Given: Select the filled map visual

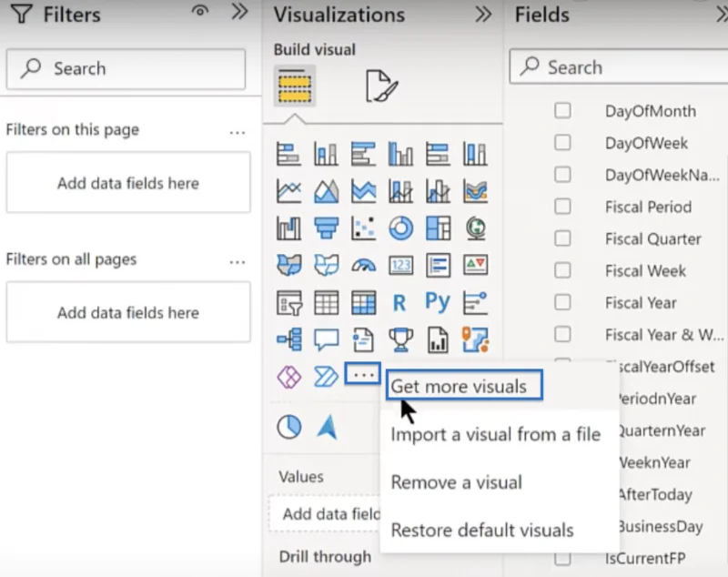Looking at the screenshot, I should pyautogui.click(x=288, y=266).
